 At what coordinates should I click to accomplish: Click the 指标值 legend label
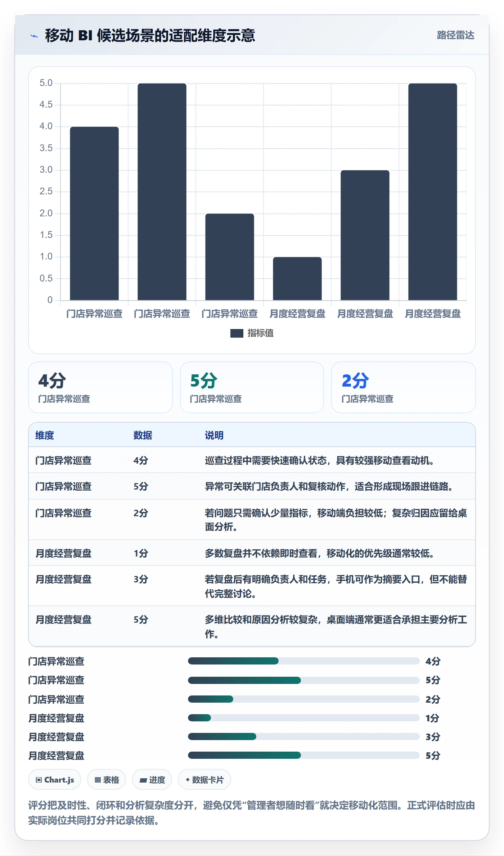click(261, 333)
